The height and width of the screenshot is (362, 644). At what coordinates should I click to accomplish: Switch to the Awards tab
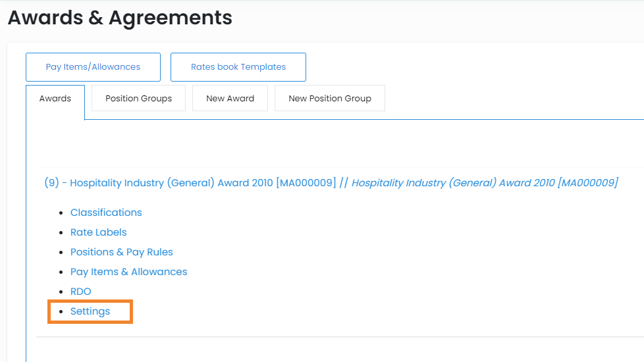pos(55,99)
